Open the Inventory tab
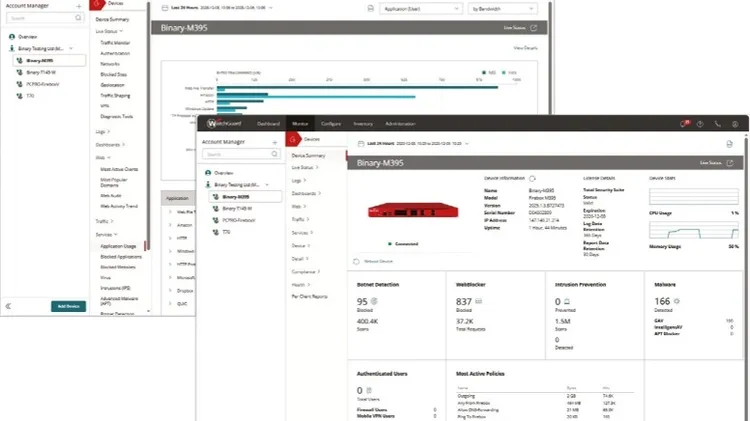Viewport: 750px width, 421px height. tap(362, 123)
